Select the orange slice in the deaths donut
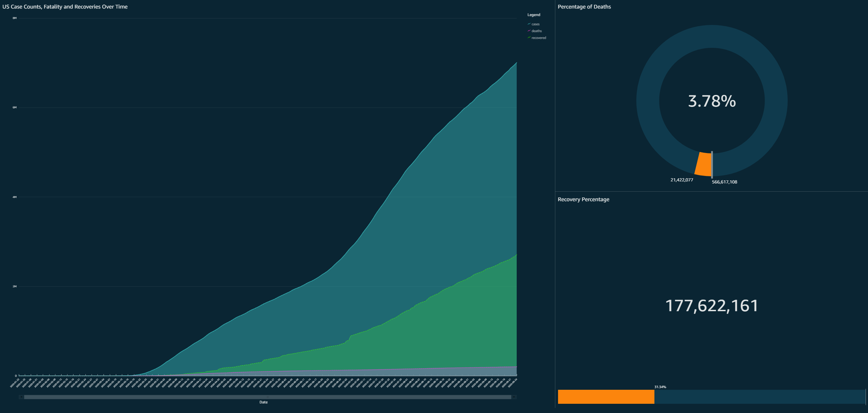 click(x=704, y=164)
